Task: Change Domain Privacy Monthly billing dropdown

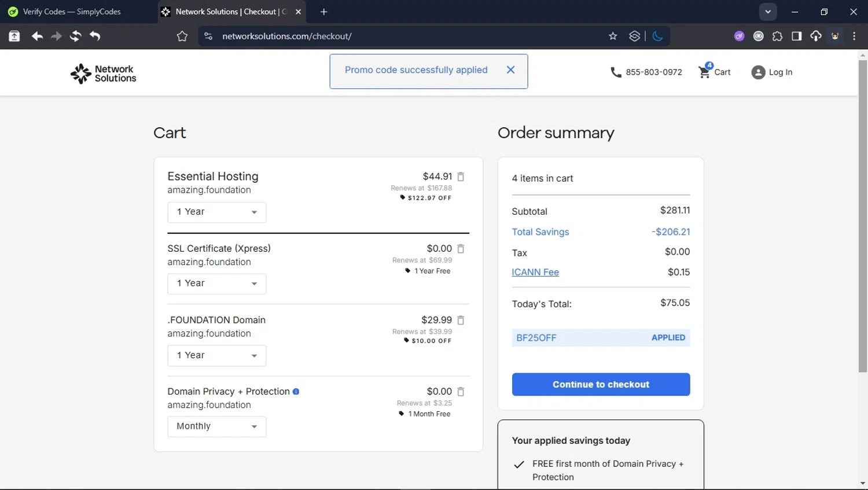Action: click(x=216, y=426)
